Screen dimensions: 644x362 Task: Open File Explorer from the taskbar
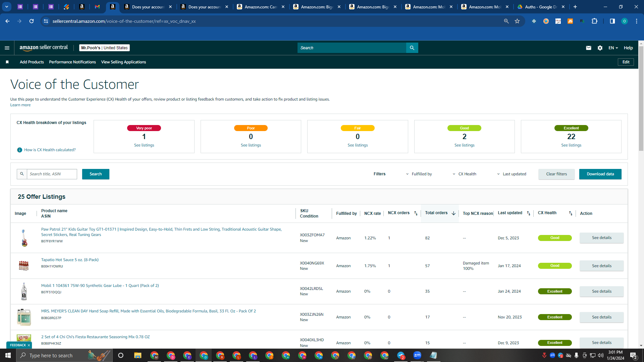(x=138, y=355)
